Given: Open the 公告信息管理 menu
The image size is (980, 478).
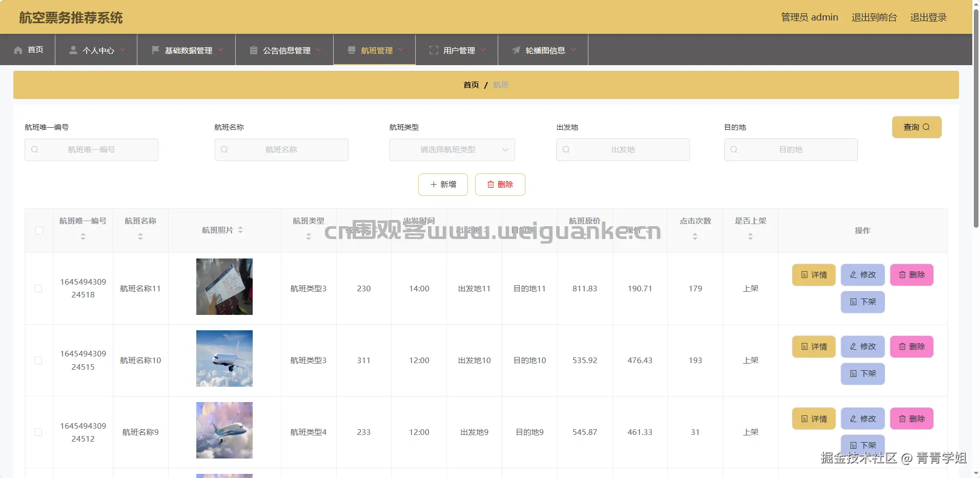Looking at the screenshot, I should coord(284,50).
